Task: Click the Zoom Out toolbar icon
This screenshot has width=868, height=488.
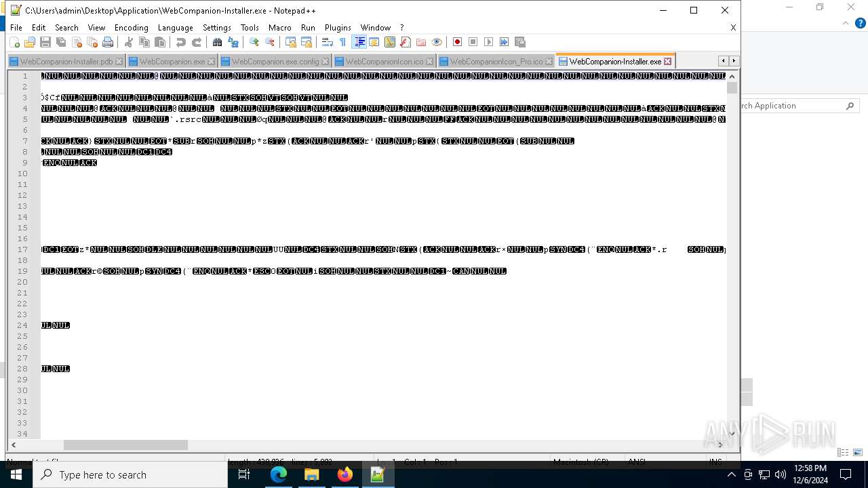Action: coord(270,42)
